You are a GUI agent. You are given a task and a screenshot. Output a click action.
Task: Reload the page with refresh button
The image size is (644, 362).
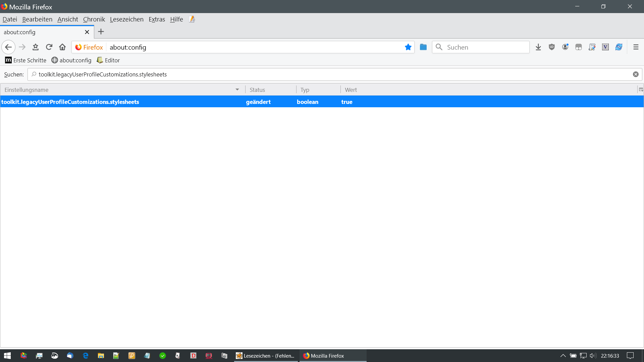click(49, 47)
